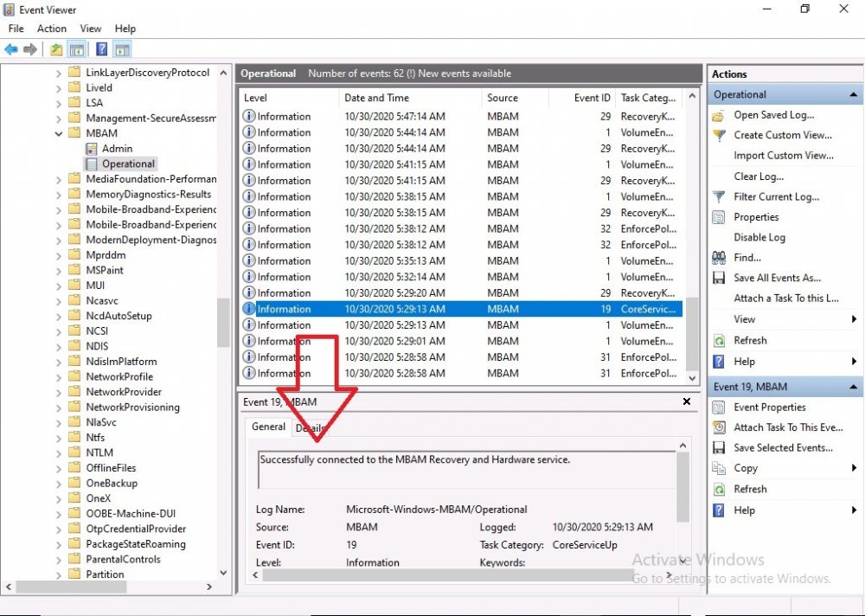Sort events by Date and Time header

pos(411,98)
